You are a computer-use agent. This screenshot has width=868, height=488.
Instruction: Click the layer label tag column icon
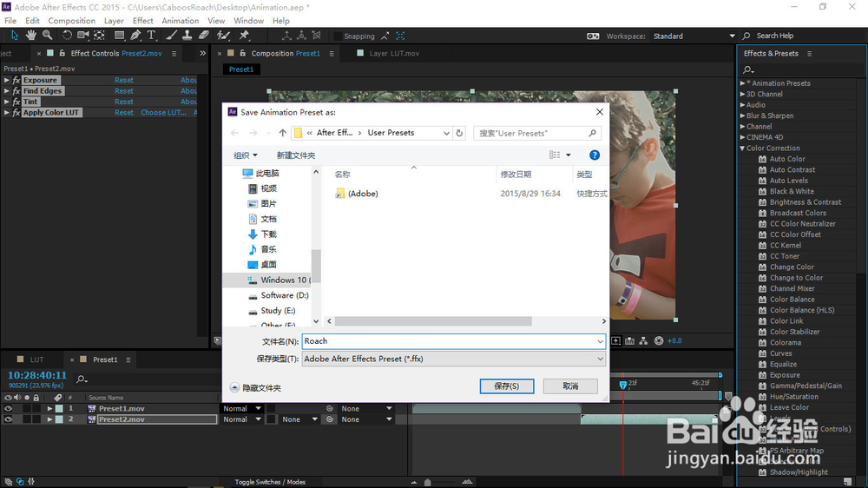(57, 397)
